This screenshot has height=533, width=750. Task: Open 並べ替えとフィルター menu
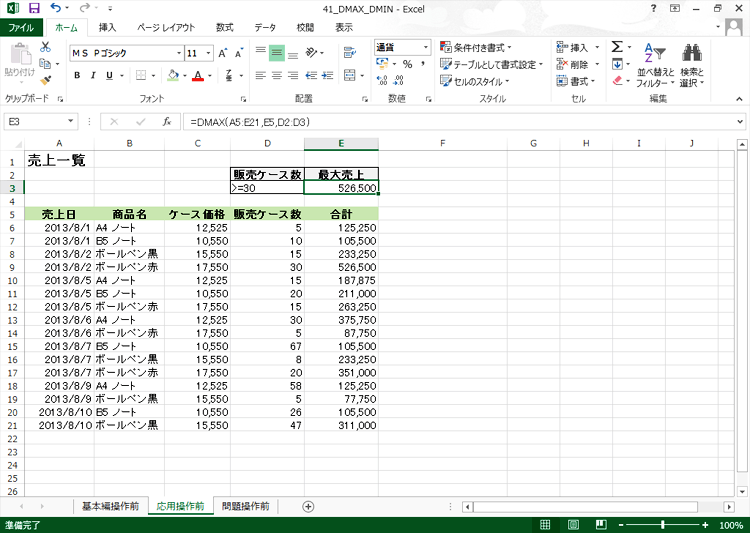(655, 65)
